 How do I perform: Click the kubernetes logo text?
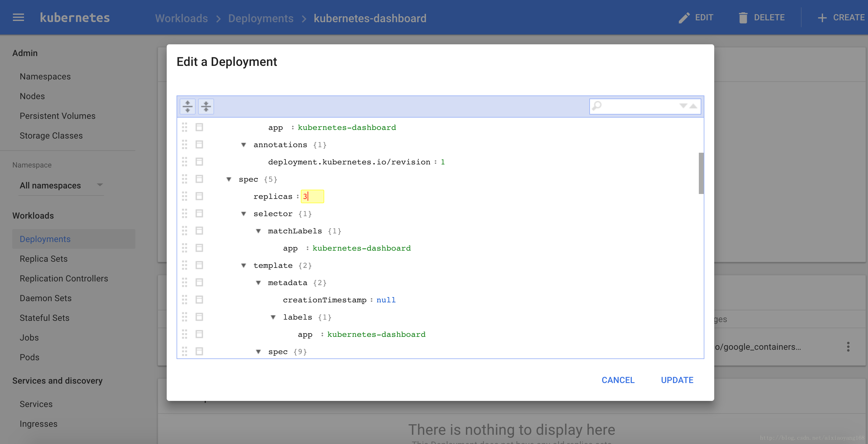75,18
